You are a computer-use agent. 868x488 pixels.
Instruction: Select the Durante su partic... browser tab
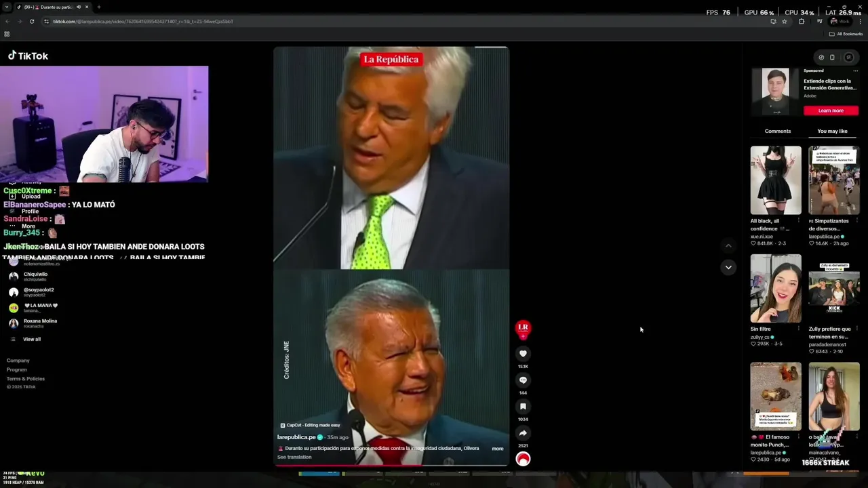[52, 7]
